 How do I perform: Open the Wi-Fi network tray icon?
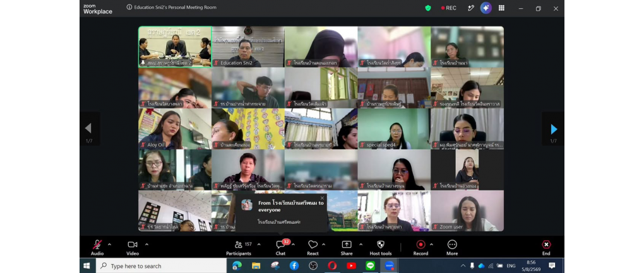pyautogui.click(x=491, y=265)
